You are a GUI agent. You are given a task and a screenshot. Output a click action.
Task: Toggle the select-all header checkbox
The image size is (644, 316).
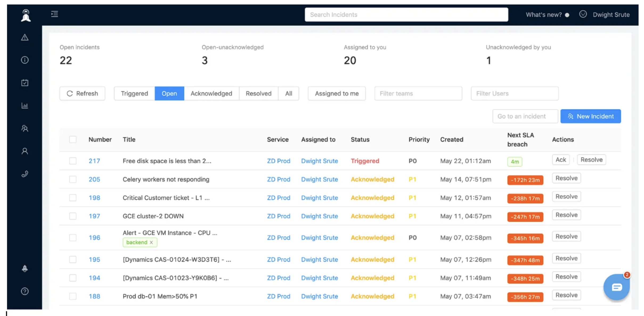[x=73, y=139]
